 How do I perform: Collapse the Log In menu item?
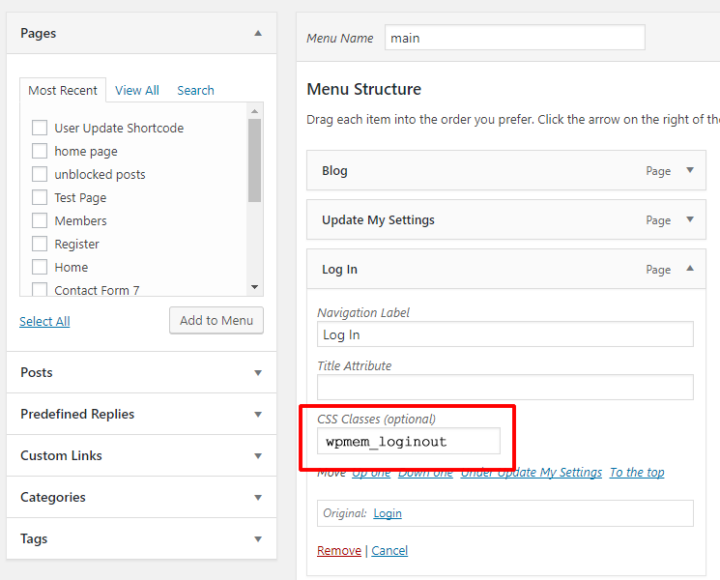(689, 269)
